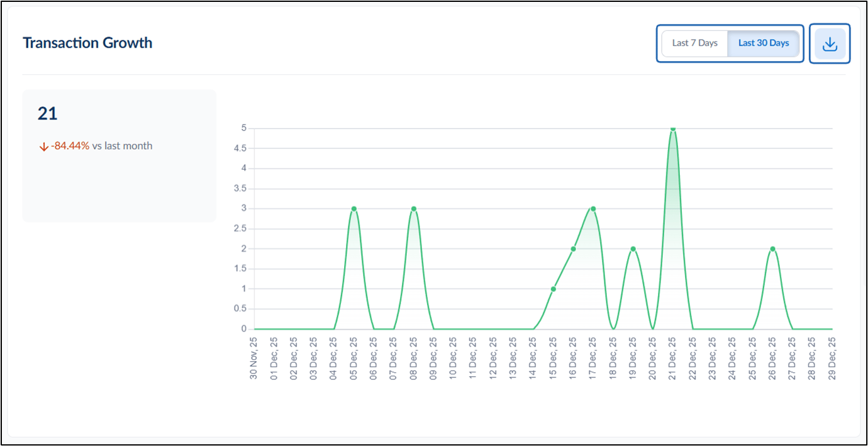Click the 26 Dec data point at 2

(x=772, y=249)
